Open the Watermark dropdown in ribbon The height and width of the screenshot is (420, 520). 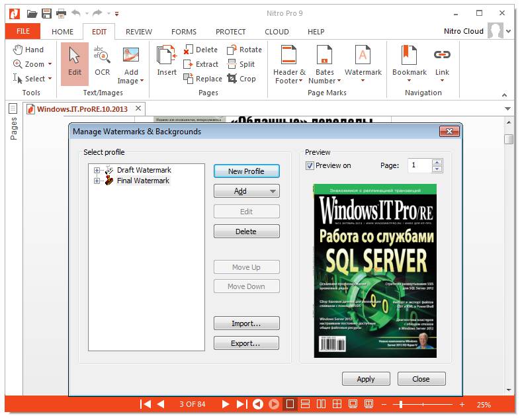pyautogui.click(x=363, y=81)
